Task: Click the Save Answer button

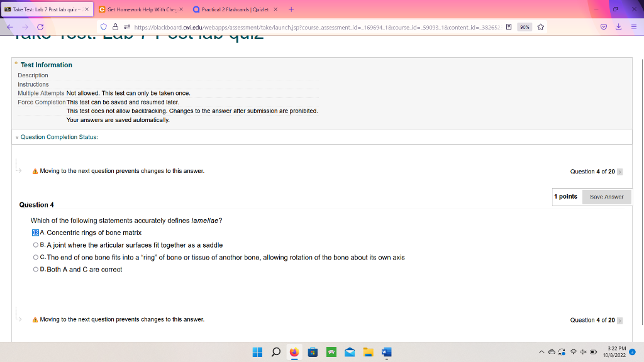Action: click(x=606, y=197)
